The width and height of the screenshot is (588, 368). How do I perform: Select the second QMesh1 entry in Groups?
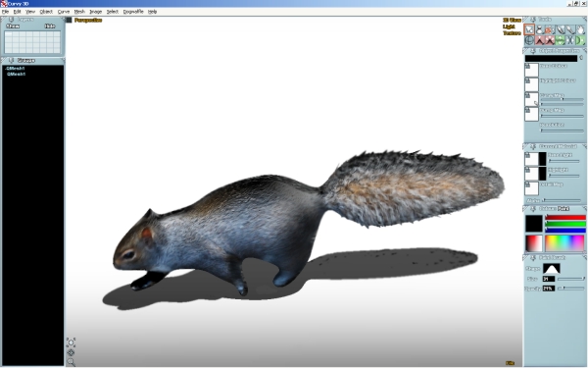(x=16, y=74)
